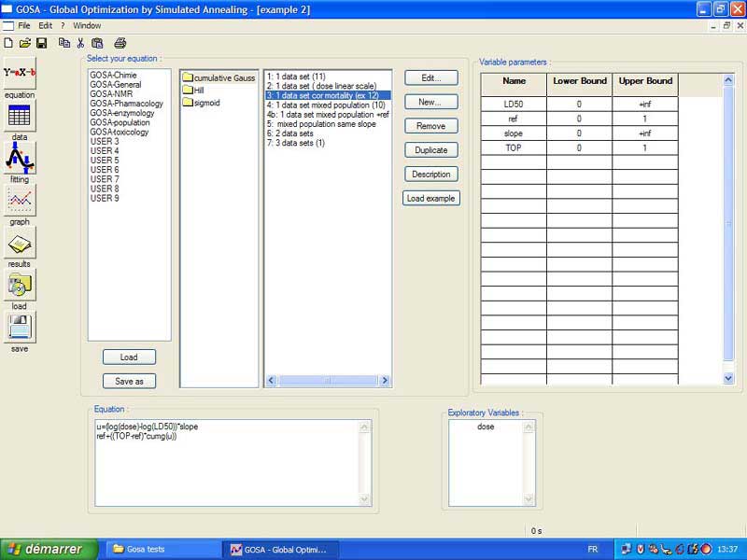This screenshot has height=560, width=747.
Task: Select GOSA-enzymology in the library list
Action: coord(122,113)
